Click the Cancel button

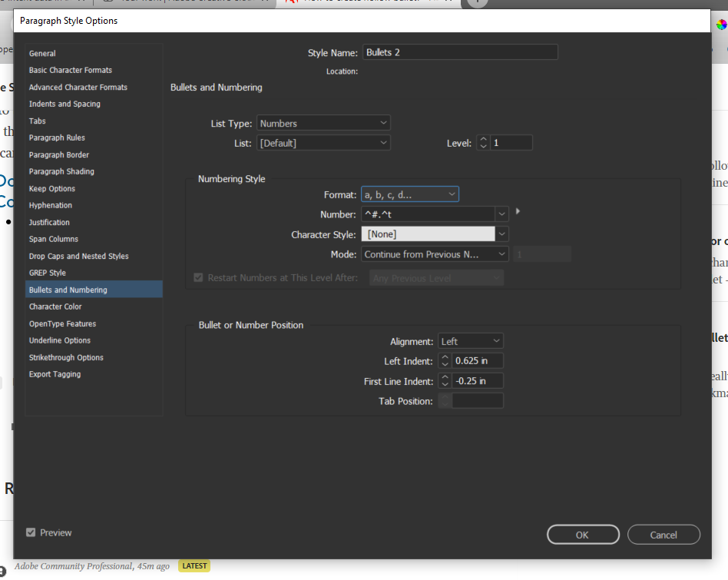pos(663,534)
